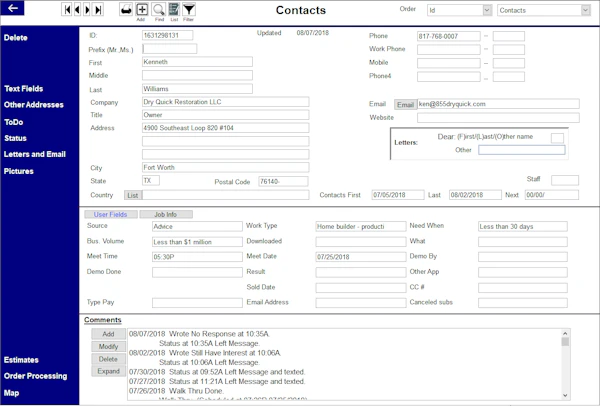Screen dimensions: 600x406
Task: Add a new contact via plus icon
Action: point(142,10)
